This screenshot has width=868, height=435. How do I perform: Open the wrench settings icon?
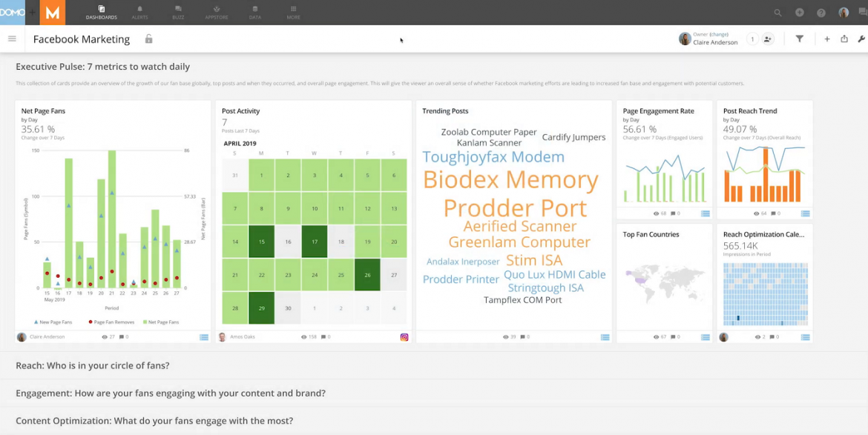[862, 39]
